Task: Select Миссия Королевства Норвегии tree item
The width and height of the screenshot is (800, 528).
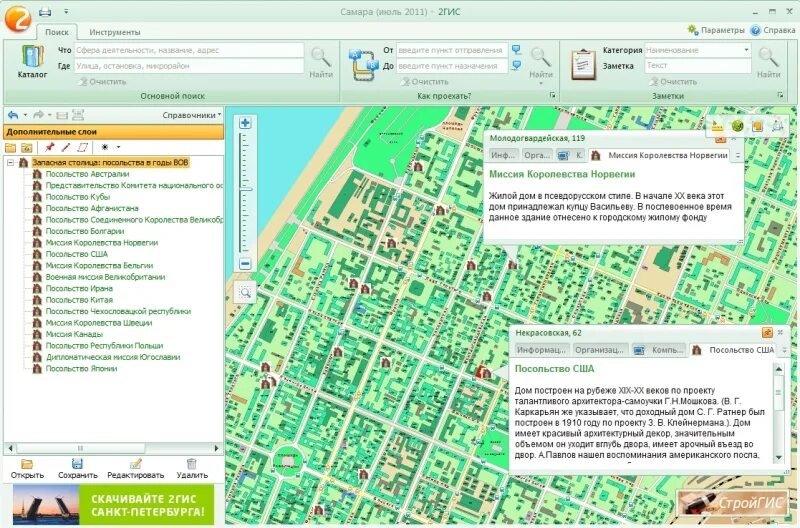Action: (102, 243)
